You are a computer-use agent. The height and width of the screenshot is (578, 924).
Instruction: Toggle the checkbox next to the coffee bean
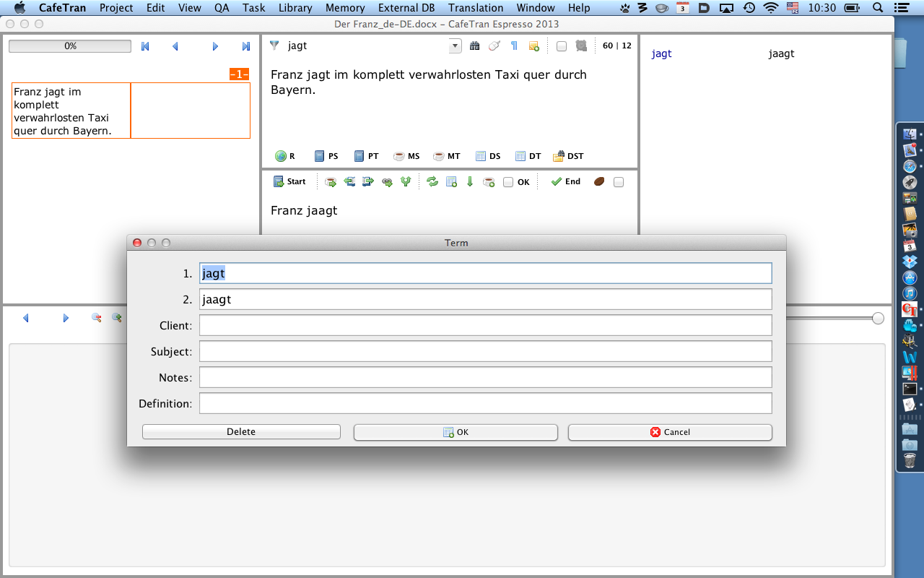pyautogui.click(x=619, y=183)
